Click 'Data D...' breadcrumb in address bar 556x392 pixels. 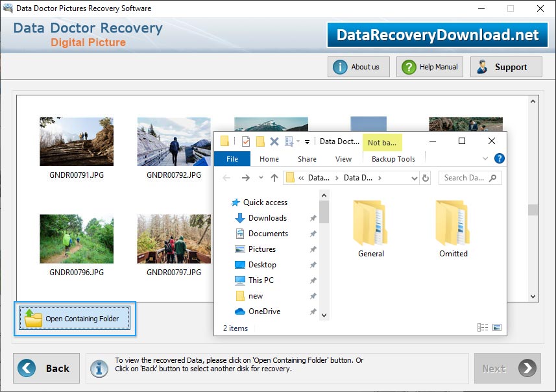[357, 178]
